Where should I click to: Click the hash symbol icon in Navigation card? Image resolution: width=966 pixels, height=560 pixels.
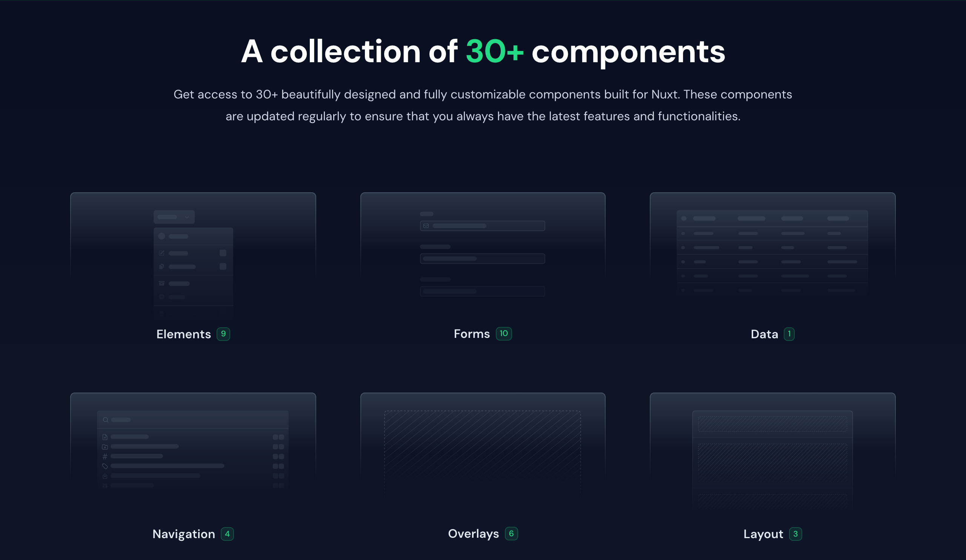coord(105,456)
